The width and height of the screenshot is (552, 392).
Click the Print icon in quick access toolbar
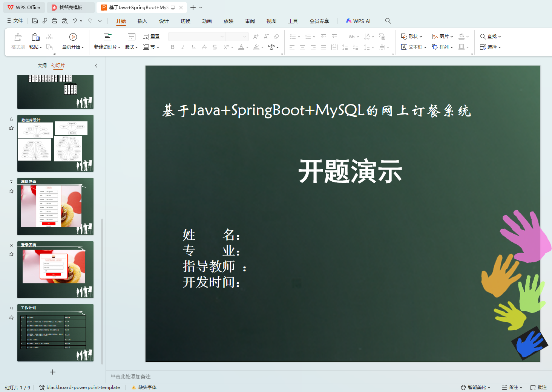pos(55,21)
